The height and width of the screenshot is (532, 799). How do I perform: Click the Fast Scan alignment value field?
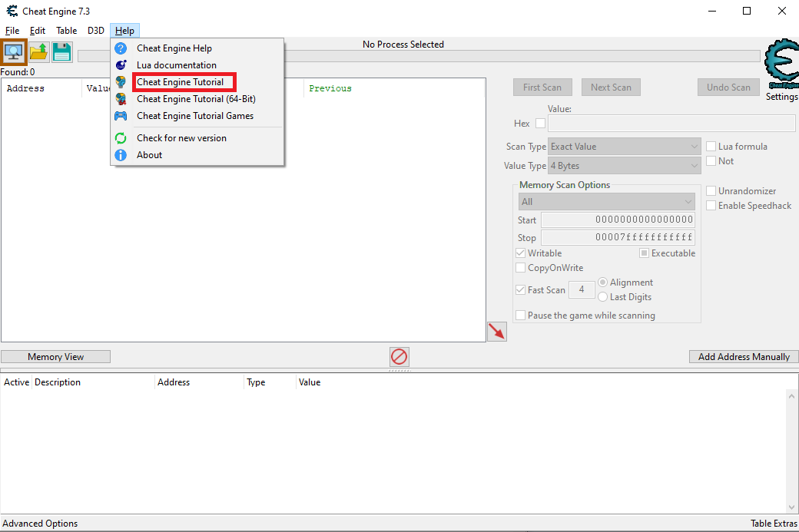[582, 289]
